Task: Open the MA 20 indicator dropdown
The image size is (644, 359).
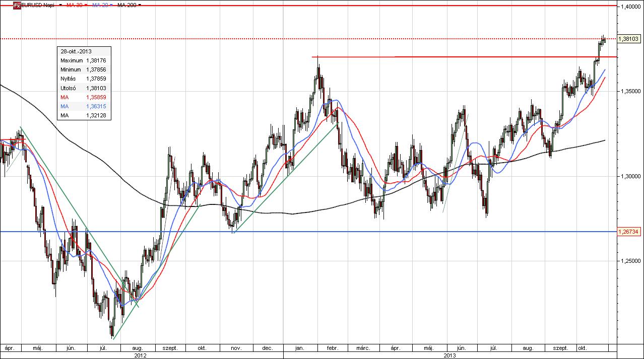Action: pos(111,5)
